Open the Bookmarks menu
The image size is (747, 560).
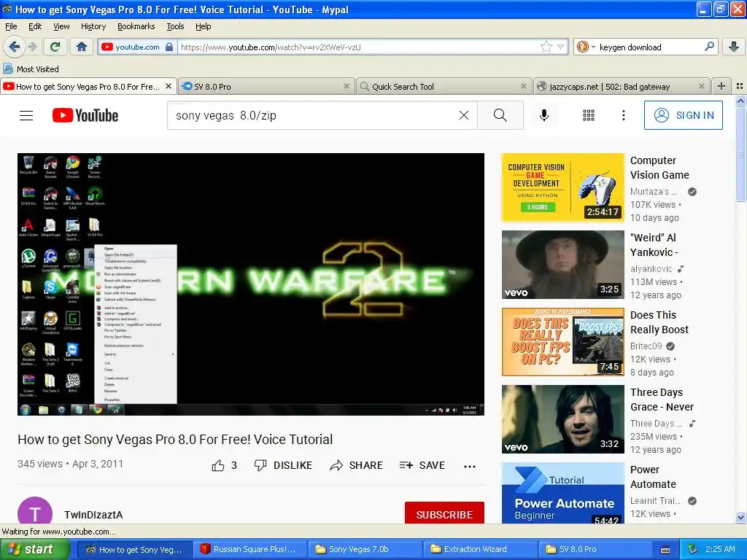(x=136, y=26)
